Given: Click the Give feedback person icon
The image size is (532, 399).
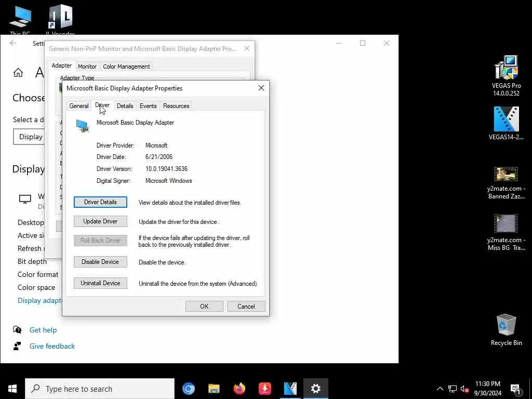Looking at the screenshot, I should click(x=17, y=346).
